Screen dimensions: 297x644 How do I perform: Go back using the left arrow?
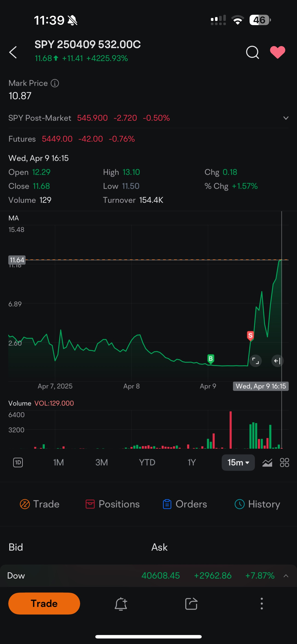pyautogui.click(x=13, y=52)
